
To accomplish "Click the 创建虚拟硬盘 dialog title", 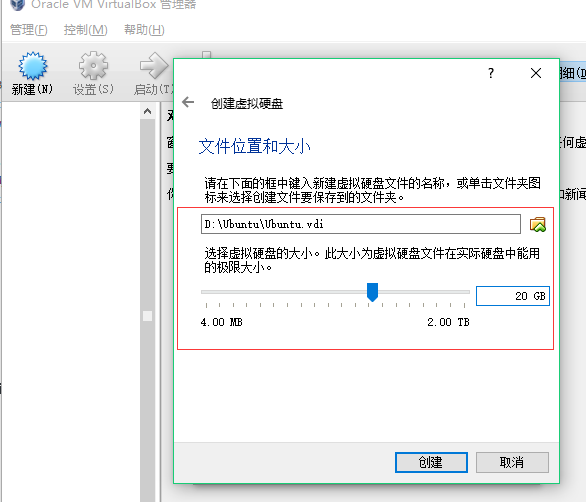I will tap(247, 104).
